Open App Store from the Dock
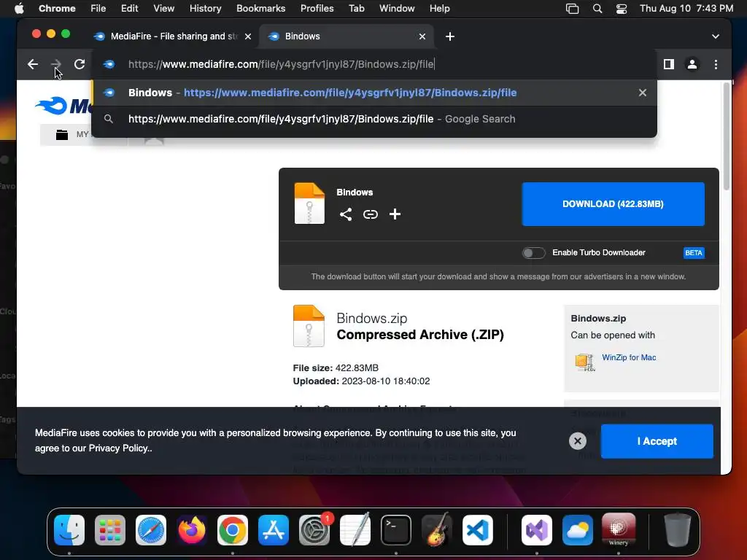 tap(274, 530)
